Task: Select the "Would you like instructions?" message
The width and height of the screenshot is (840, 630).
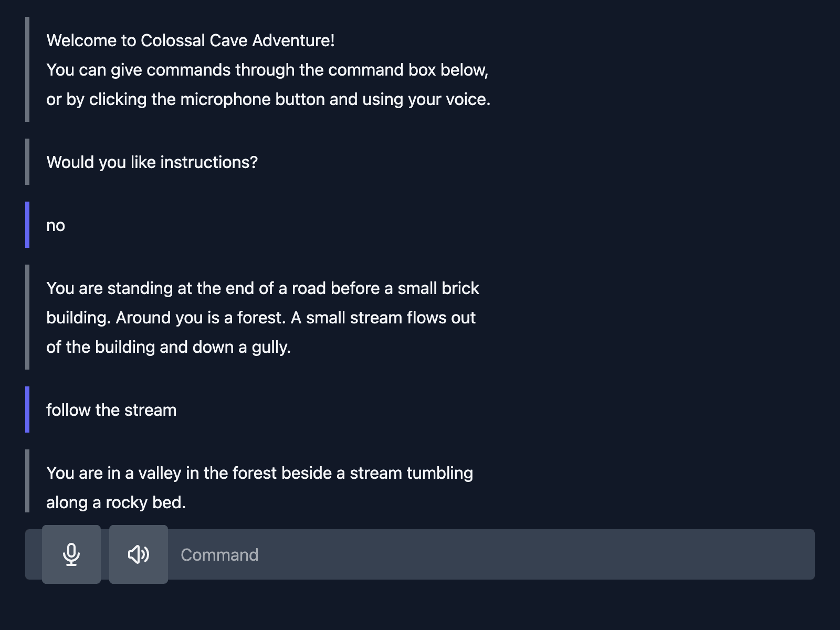Action: [152, 162]
